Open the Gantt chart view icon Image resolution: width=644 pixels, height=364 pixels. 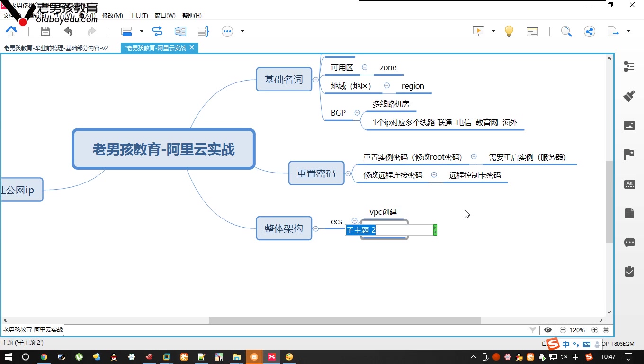532,31
